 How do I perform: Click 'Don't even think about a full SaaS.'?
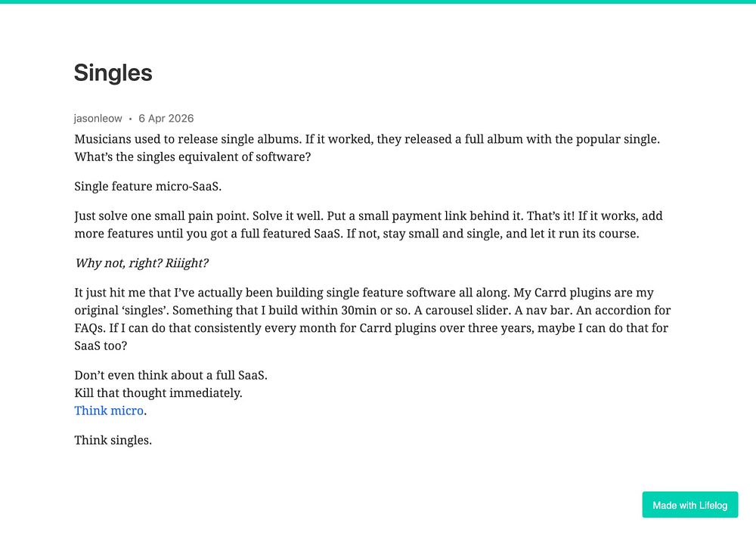pos(171,375)
